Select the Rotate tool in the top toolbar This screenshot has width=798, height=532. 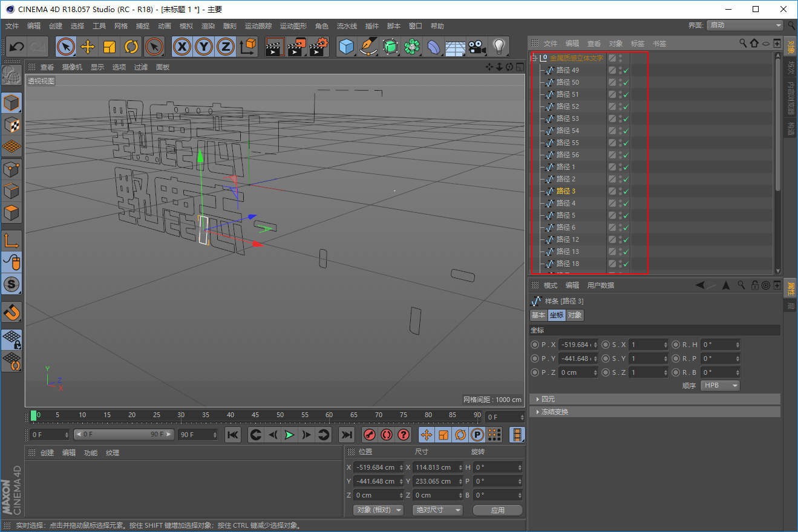[131, 47]
